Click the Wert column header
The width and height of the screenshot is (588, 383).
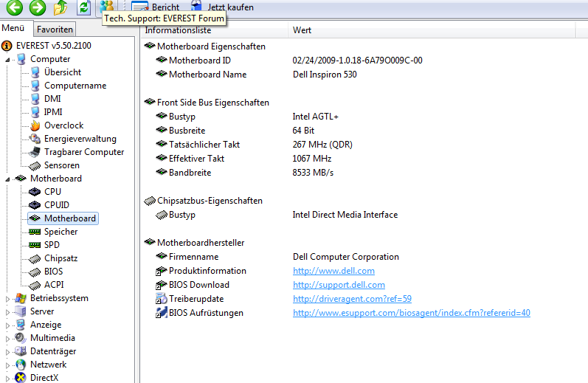tap(432, 30)
